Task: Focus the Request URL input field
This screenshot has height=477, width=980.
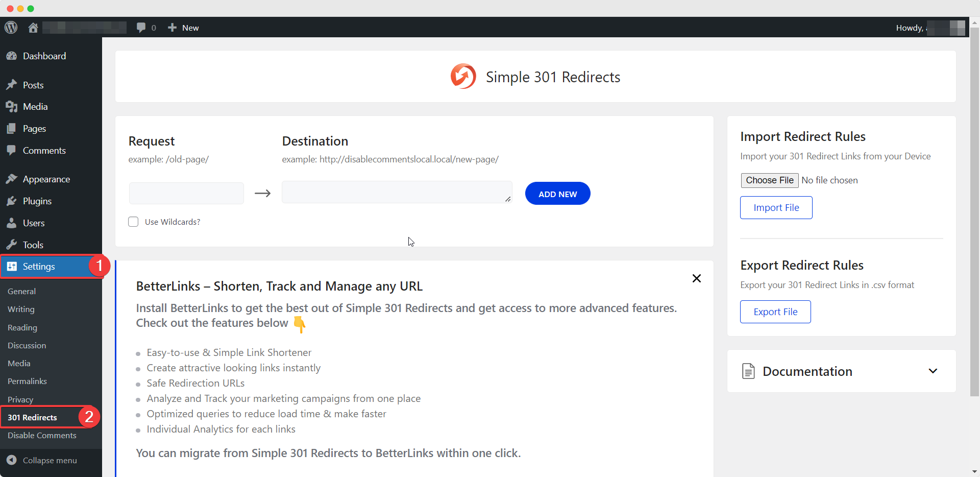Action: pyautogui.click(x=186, y=193)
